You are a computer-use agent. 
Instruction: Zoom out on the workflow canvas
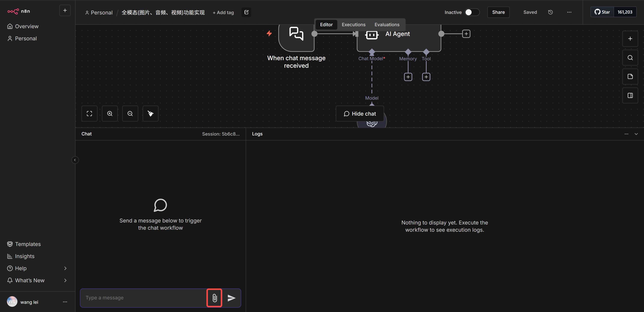130,114
